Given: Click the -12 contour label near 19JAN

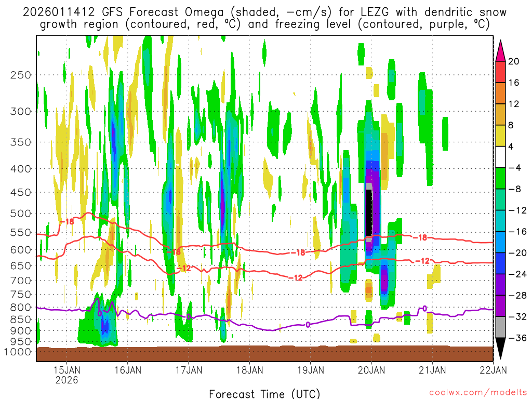Looking at the screenshot, I should click(x=296, y=278).
